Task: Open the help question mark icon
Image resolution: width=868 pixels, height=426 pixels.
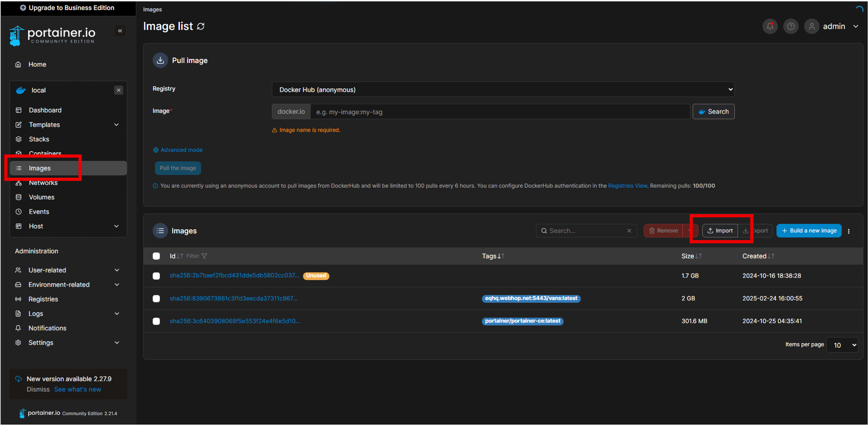Action: point(791,26)
